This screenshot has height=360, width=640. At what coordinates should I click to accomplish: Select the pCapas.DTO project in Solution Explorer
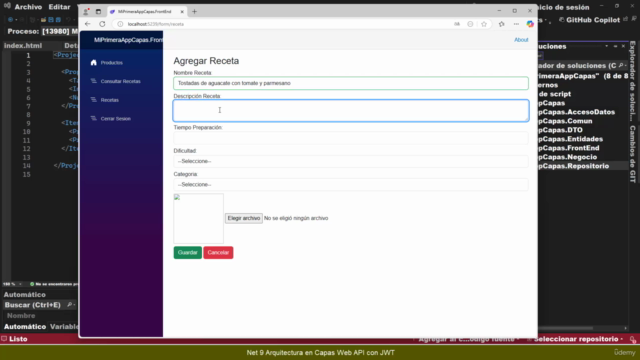tap(560, 130)
